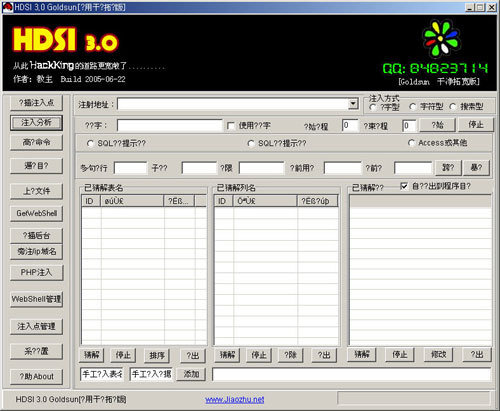Screen dimensions: 500x411
Task: Open the 注入点 scan section in sidebar
Action: point(36,103)
